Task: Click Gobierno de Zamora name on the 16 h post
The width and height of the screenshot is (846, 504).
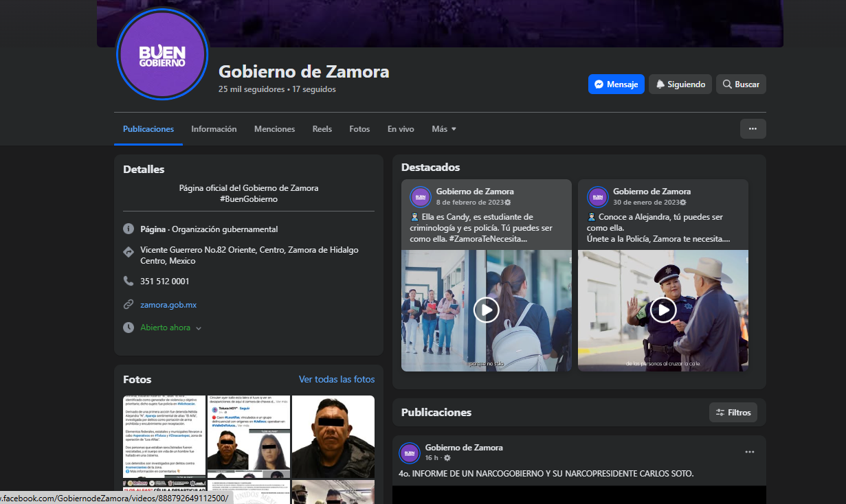Action: pos(464,448)
